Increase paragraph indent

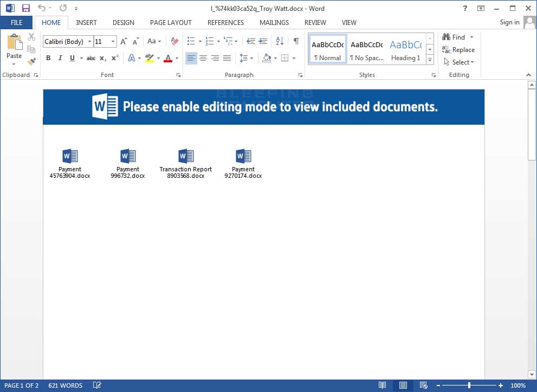point(263,41)
